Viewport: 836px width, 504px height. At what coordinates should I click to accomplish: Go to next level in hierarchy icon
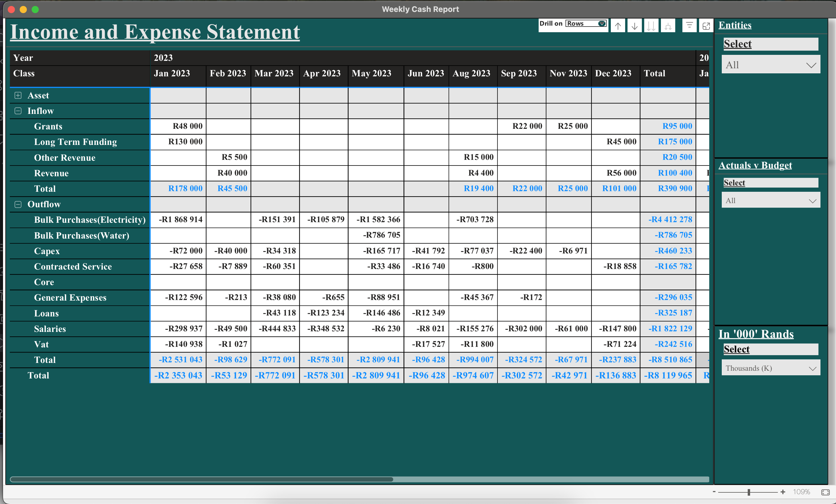click(x=651, y=26)
